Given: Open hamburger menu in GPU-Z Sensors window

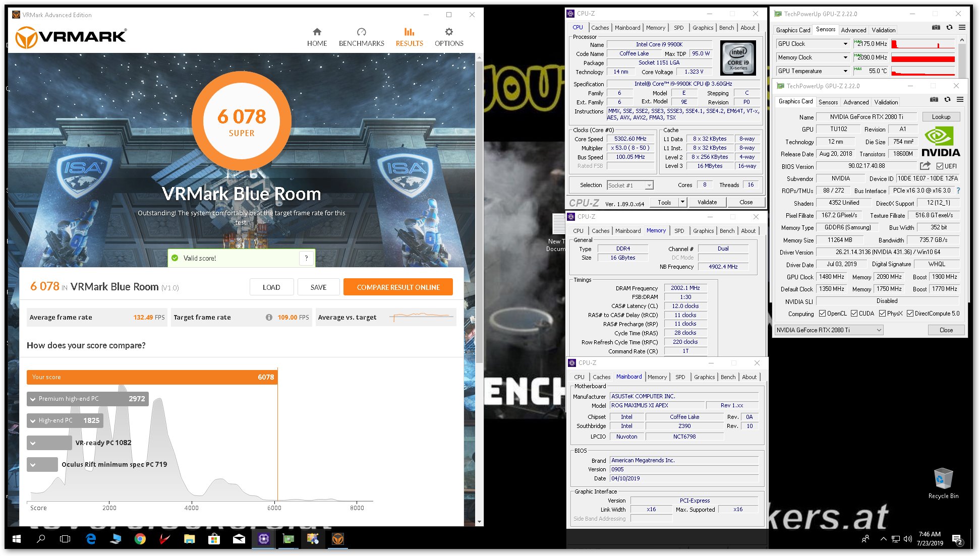Looking at the screenshot, I should (962, 27).
